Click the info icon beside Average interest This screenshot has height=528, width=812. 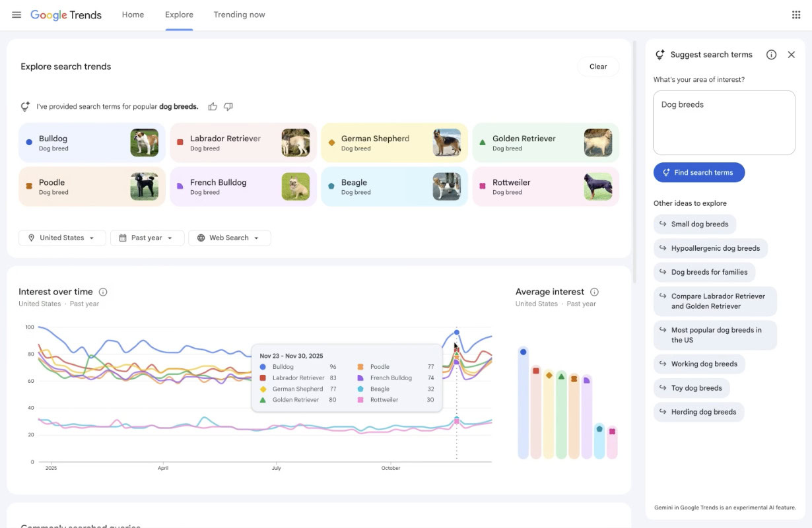tap(595, 291)
